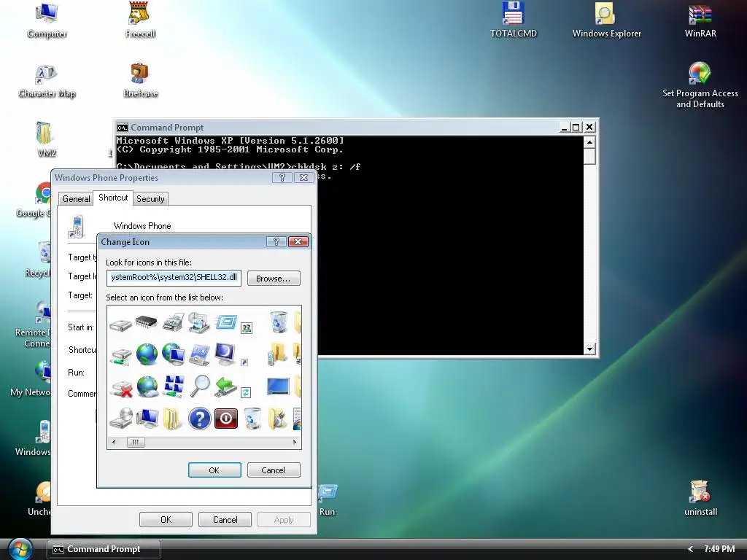The image size is (747, 560).
Task: Select the fax machine icon in icon list
Action: point(173,323)
